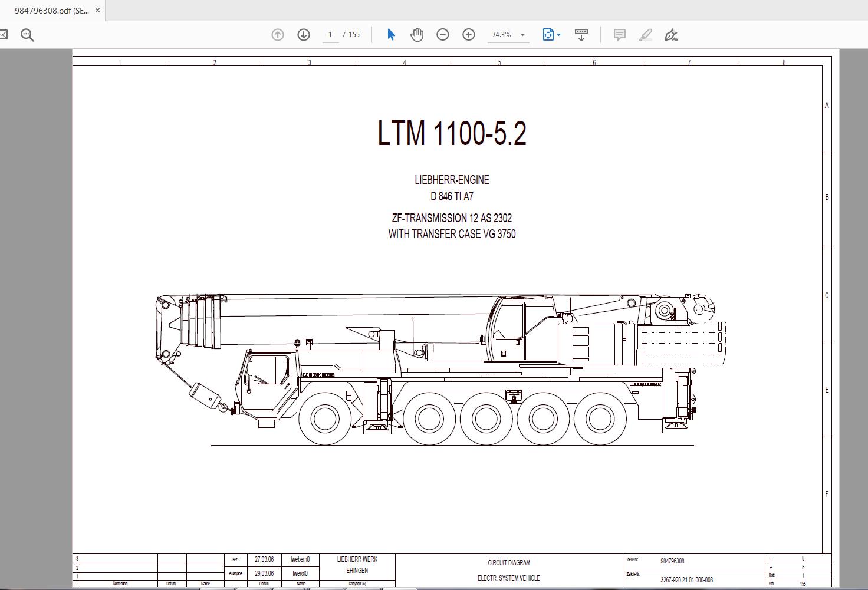Click the scrolling mode keyboard-arrow icon

coord(581,35)
